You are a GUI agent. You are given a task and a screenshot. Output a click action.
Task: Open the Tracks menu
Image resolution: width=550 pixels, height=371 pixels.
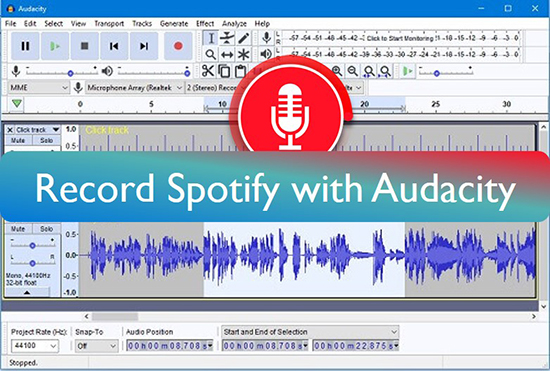(x=142, y=24)
